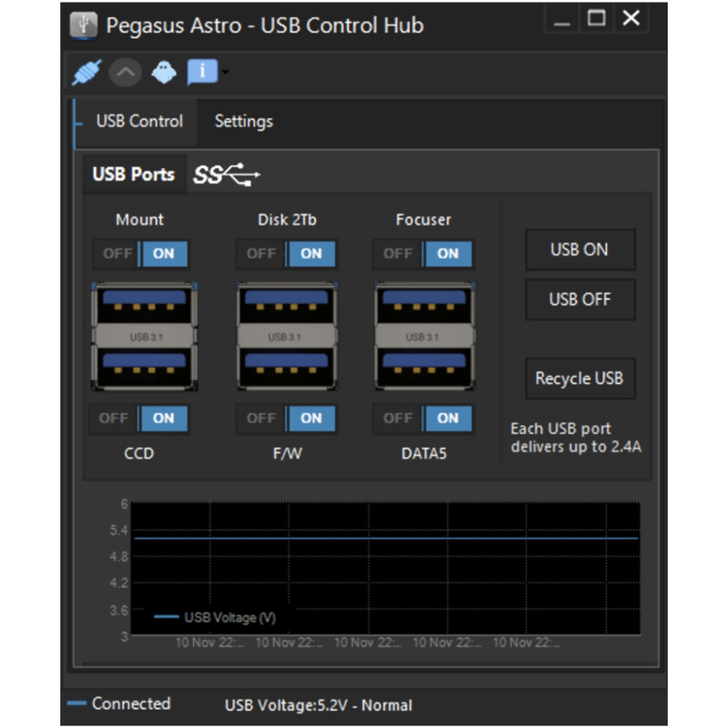Click the Pegasus Astro icon in the title bar

(x=83, y=25)
